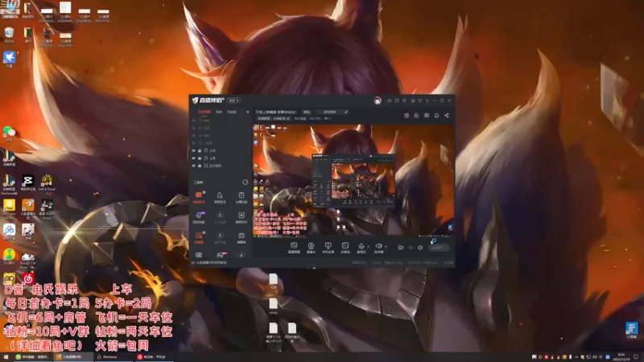
Task: Open the calendar-like tool in toolbox third row
Action: 242,237
